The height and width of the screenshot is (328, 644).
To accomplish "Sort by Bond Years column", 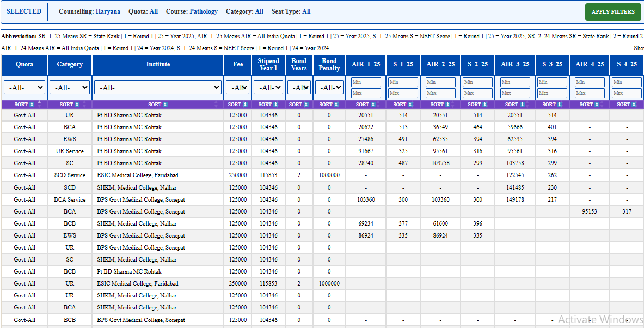I will click(x=299, y=105).
